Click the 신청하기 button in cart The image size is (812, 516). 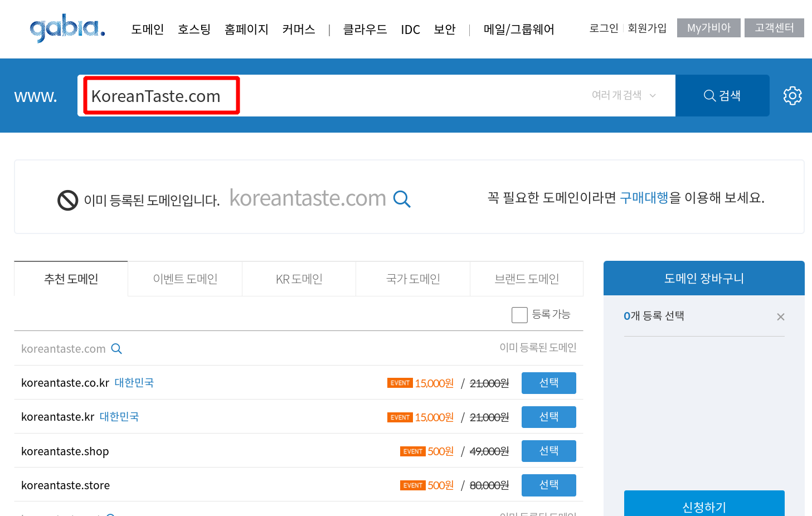(704, 504)
